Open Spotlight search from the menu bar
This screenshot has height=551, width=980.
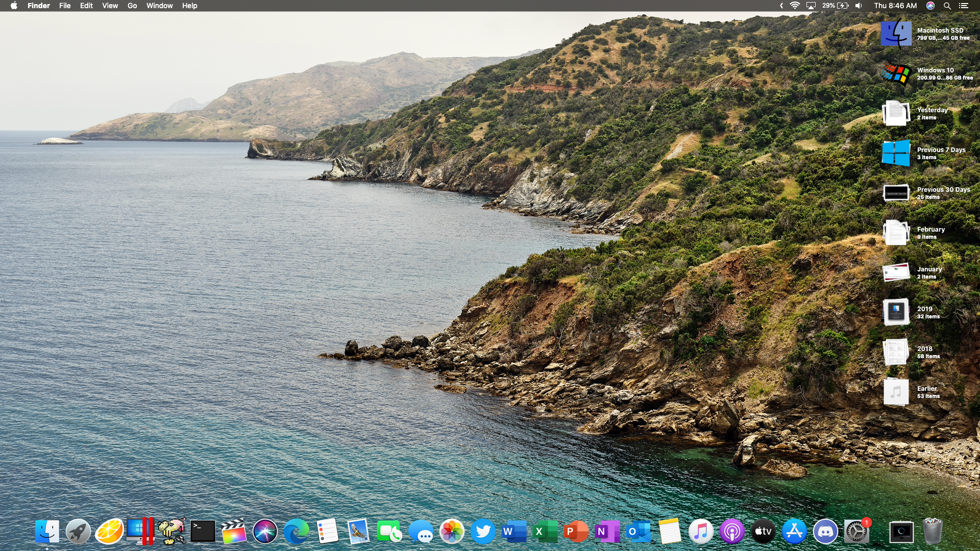(947, 6)
